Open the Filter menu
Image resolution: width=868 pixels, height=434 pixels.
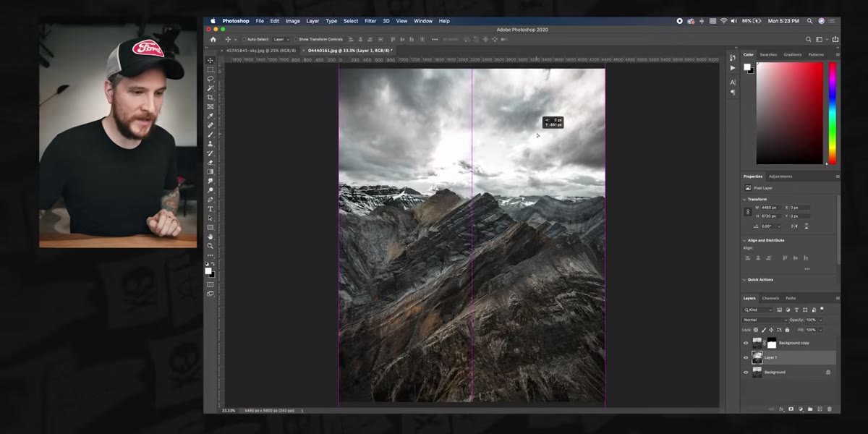tap(370, 21)
